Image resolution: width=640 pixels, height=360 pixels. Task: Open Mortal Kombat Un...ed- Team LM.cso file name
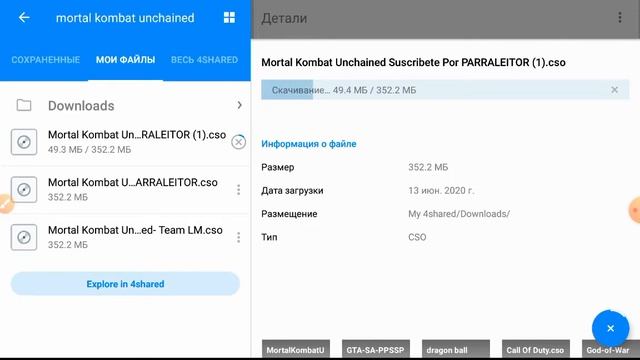(x=135, y=230)
